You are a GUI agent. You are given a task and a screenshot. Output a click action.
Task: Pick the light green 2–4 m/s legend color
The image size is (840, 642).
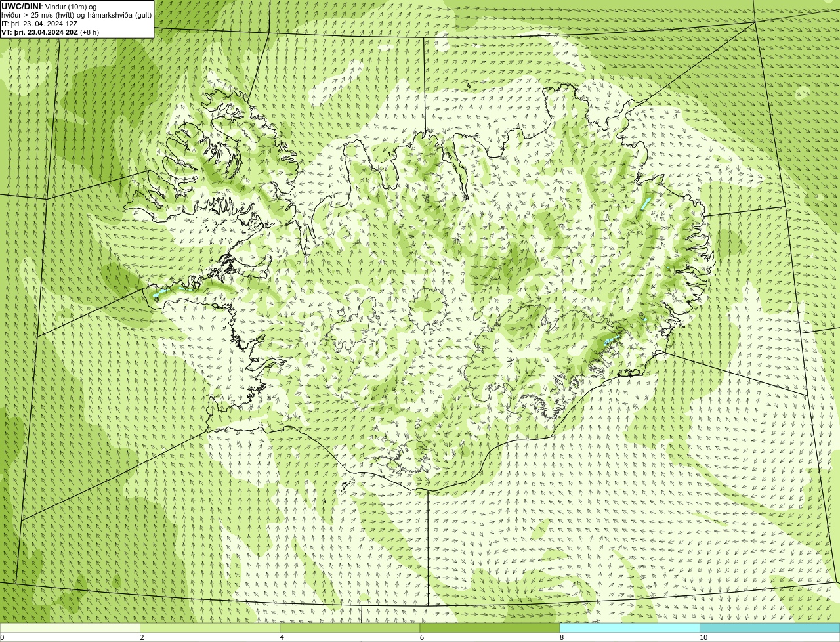(210, 628)
